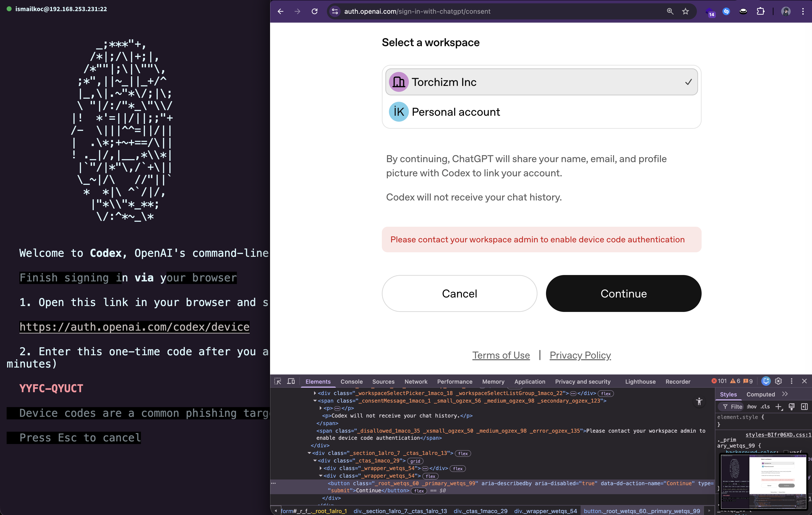
Task: Click the Cancel button
Action: [x=459, y=293]
